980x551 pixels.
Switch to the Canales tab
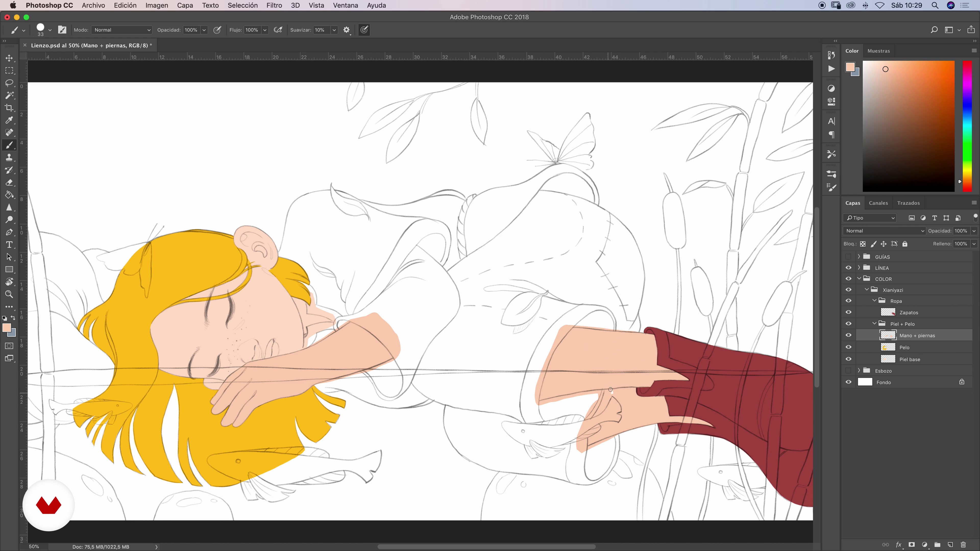pos(878,203)
